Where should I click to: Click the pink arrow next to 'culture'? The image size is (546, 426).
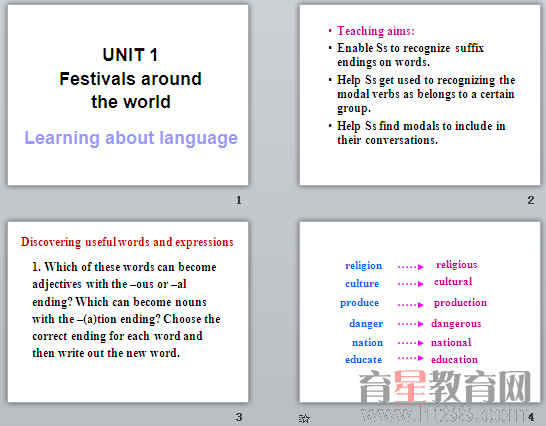411,284
